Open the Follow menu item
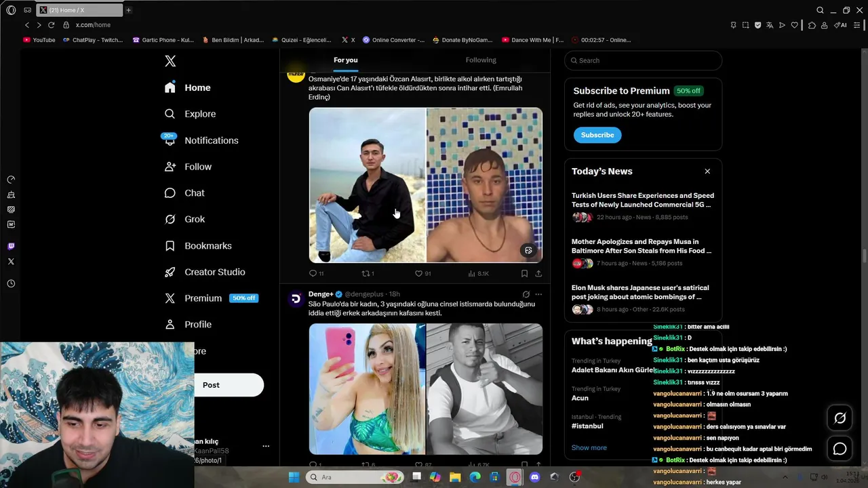 pos(188,167)
